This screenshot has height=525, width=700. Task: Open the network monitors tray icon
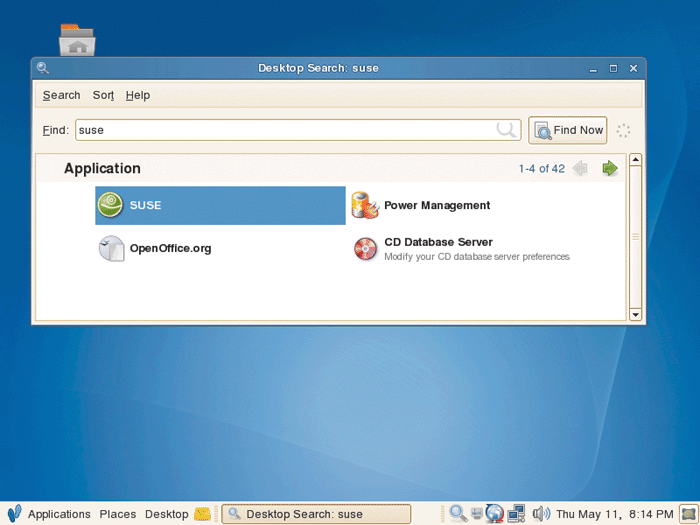(x=517, y=513)
